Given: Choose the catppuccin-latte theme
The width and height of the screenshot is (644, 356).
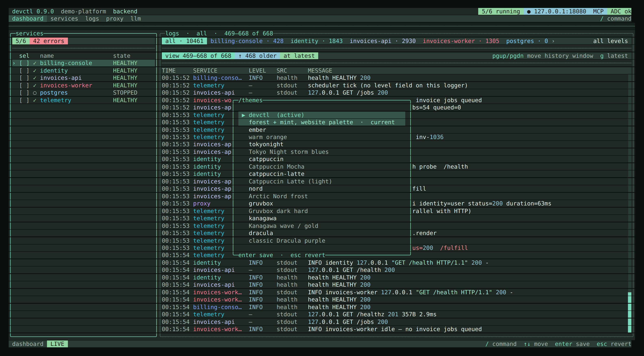Looking at the screenshot, I should coord(276,174).
